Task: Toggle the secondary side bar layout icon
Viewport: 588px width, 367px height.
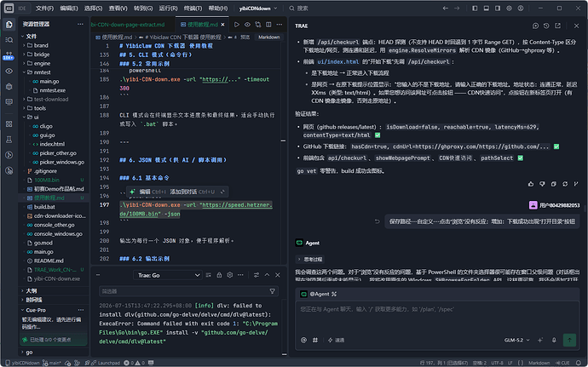Action: pos(498,9)
